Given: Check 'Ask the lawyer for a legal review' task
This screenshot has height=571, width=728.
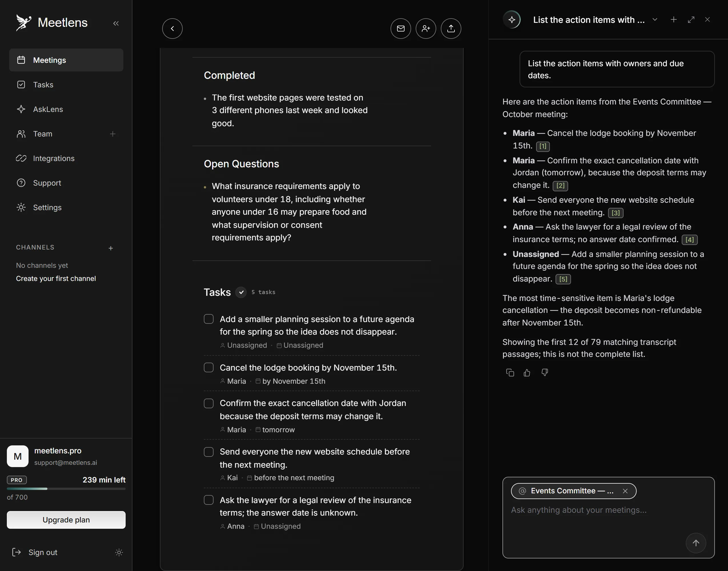Looking at the screenshot, I should [209, 500].
